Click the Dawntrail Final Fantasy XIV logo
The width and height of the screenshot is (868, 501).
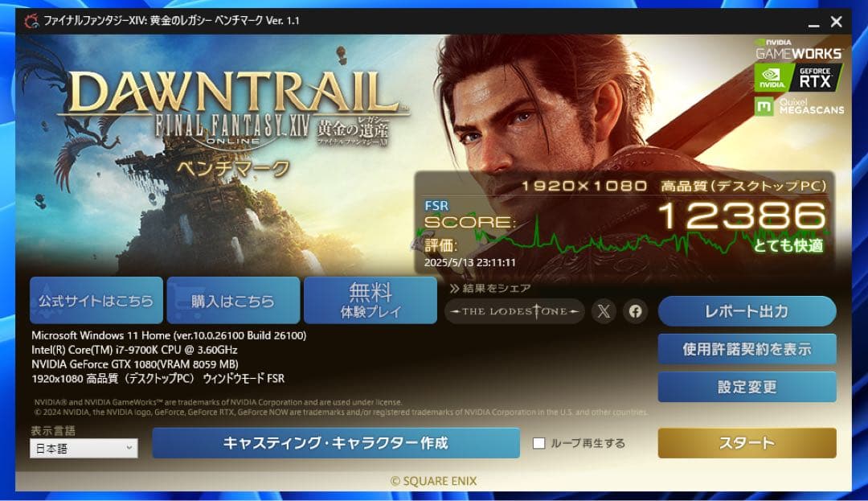[232, 109]
